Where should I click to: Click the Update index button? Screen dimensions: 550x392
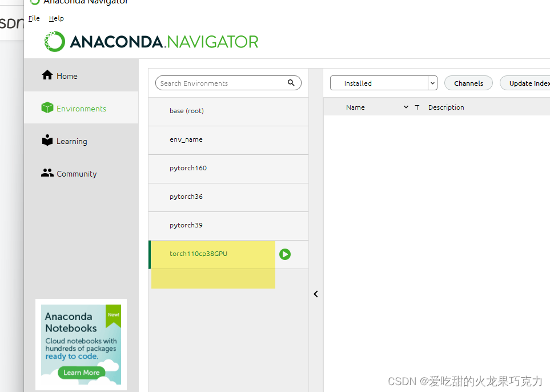click(x=525, y=83)
